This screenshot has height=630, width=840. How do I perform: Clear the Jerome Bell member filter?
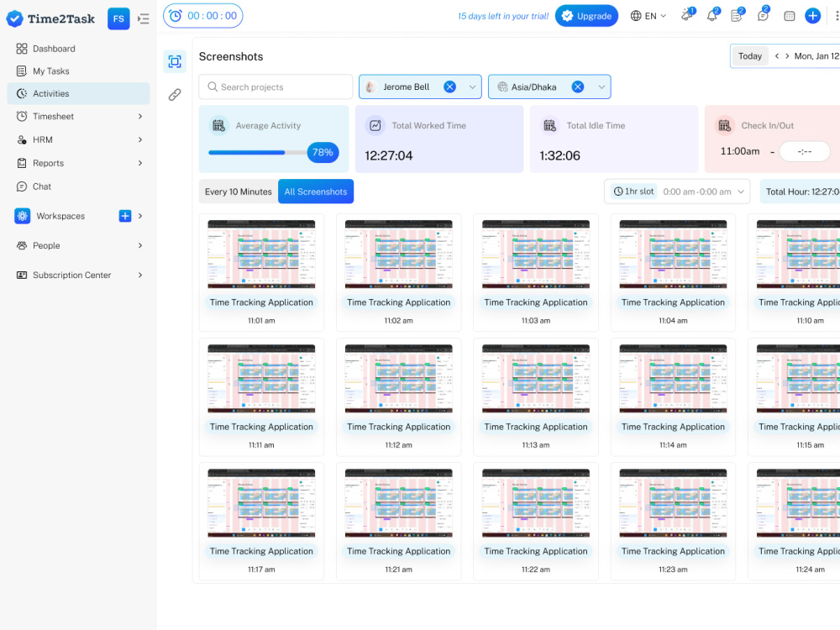450,87
